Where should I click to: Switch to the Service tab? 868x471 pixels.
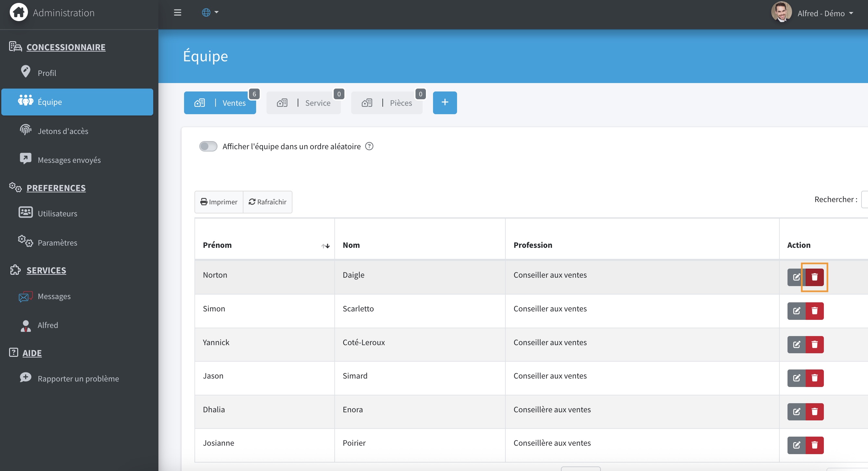coord(303,103)
